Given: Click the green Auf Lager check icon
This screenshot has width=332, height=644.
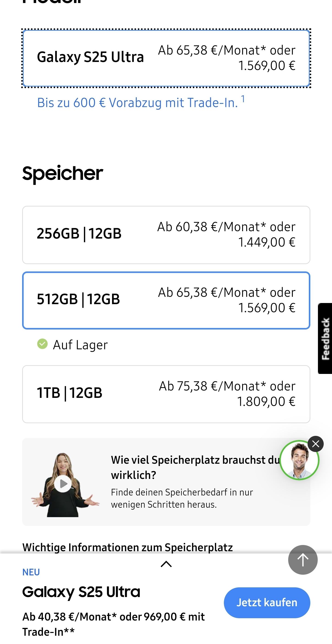Looking at the screenshot, I should pos(42,344).
